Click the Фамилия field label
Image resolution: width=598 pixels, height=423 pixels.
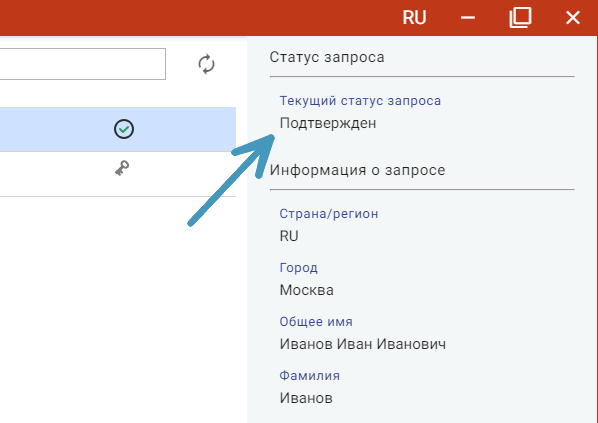309,376
